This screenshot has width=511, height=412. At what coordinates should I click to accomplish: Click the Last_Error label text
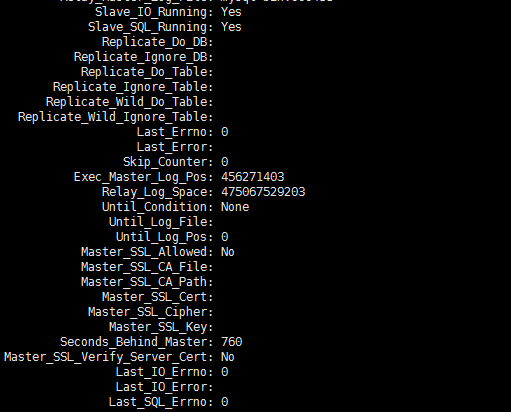[175, 147]
